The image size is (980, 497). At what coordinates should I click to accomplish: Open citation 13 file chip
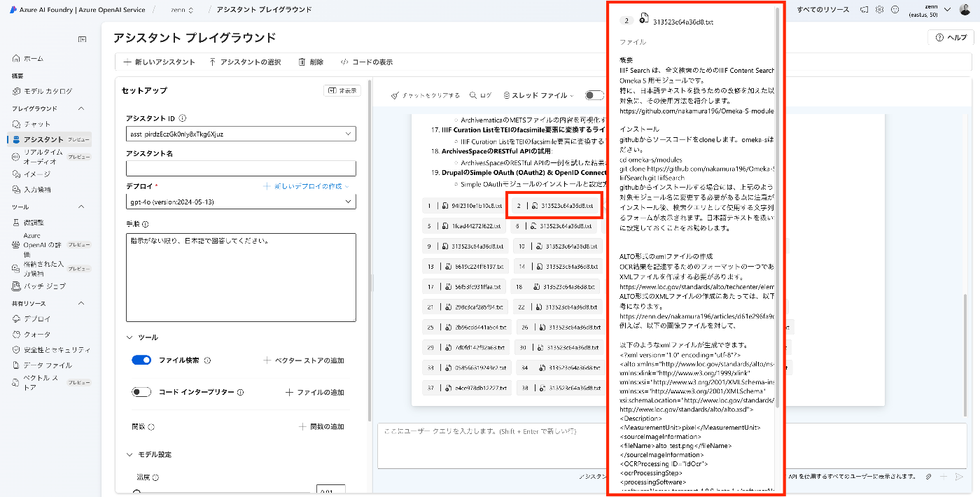(x=464, y=267)
